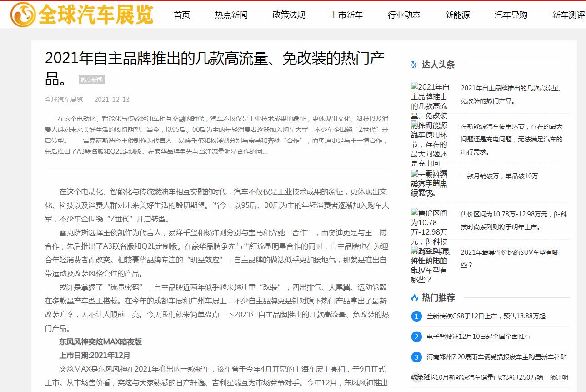Image resolution: width=586 pixels, height=392 pixels.
Task: Click the paragraph starting 或许是掌握了“流量密码”
Action: (x=217, y=308)
